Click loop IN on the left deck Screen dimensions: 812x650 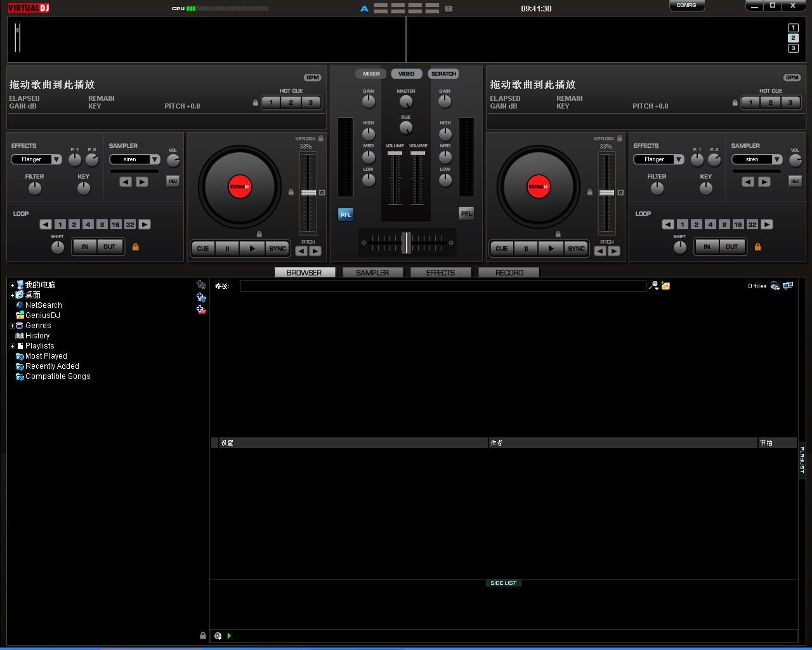pos(84,246)
